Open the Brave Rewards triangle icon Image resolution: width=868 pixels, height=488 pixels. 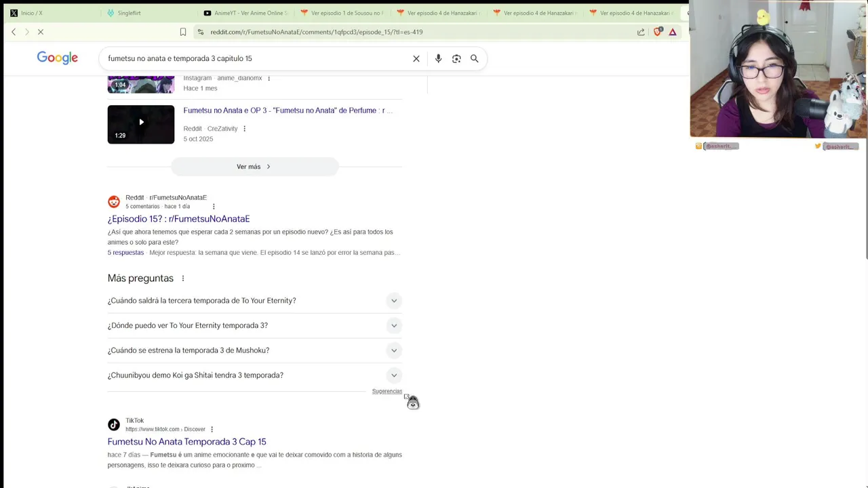click(x=673, y=32)
